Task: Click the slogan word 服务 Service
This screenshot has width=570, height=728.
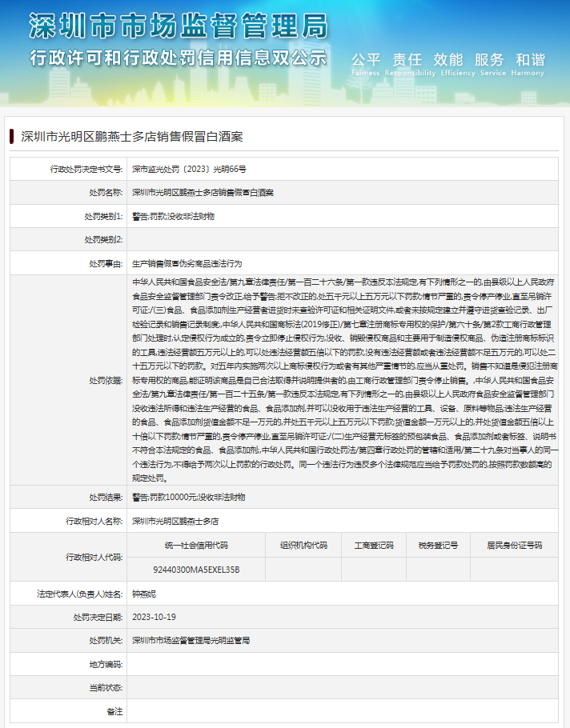Action: pos(493,64)
